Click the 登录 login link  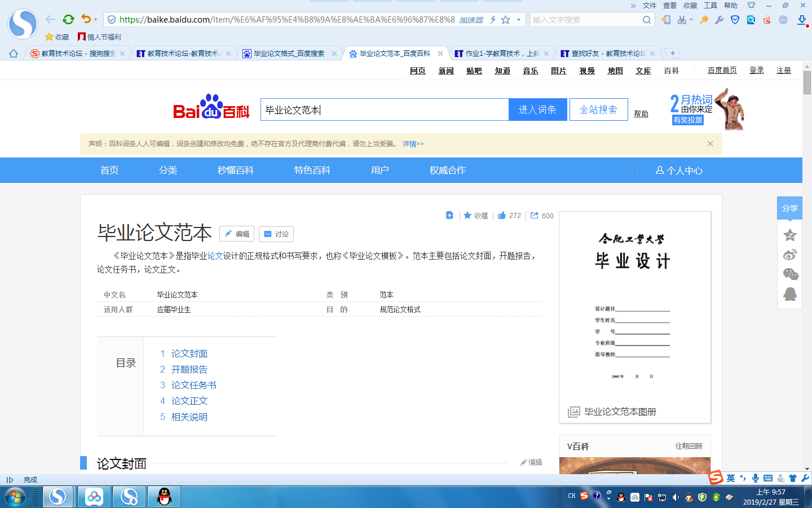[757, 70]
